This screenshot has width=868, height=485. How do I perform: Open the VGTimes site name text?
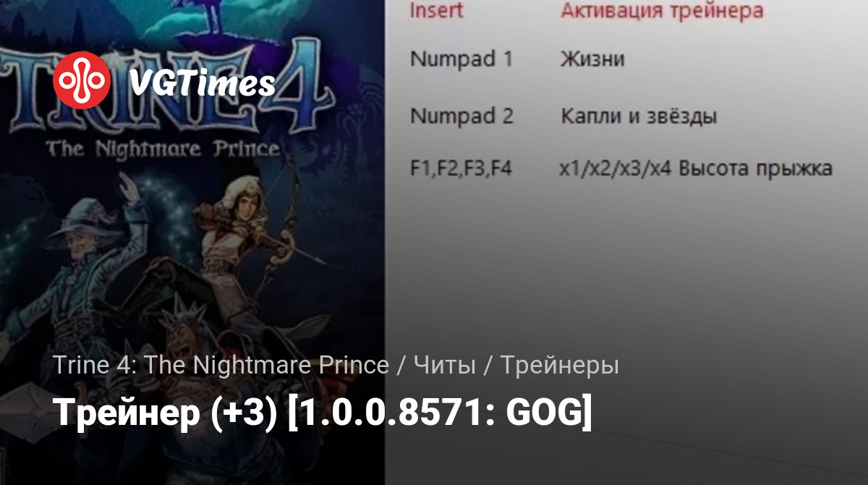click(x=202, y=83)
